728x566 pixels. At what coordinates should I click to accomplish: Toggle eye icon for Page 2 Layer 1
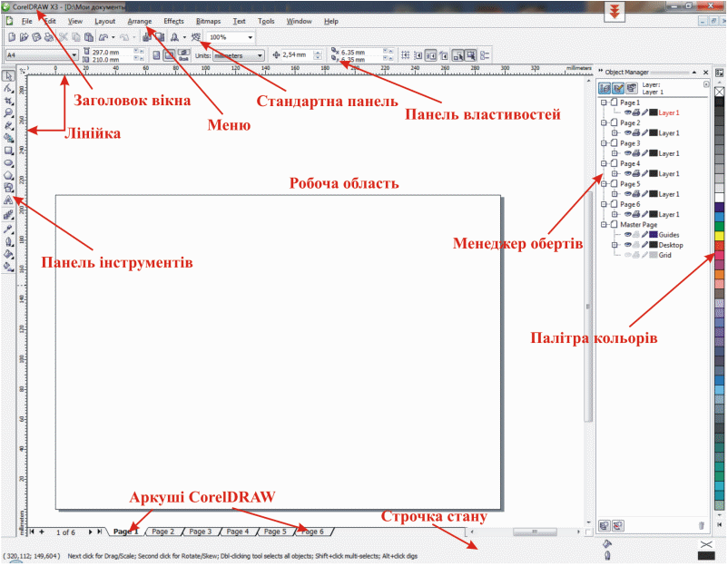(x=626, y=133)
